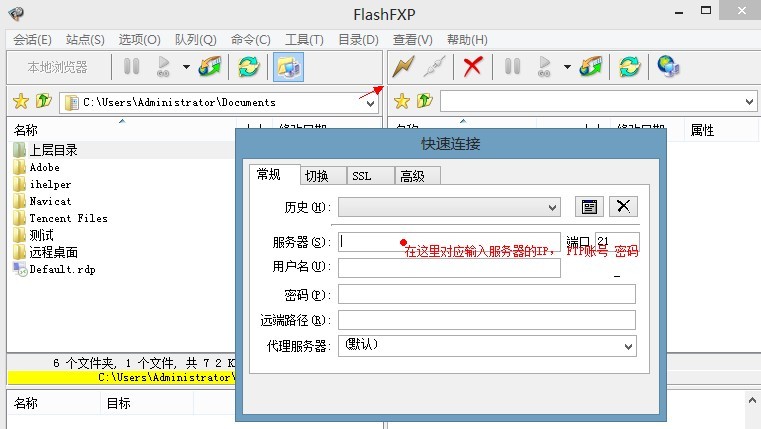Click the play/go icon in right toolbar
Image resolution: width=761 pixels, height=429 pixels.
(545, 66)
